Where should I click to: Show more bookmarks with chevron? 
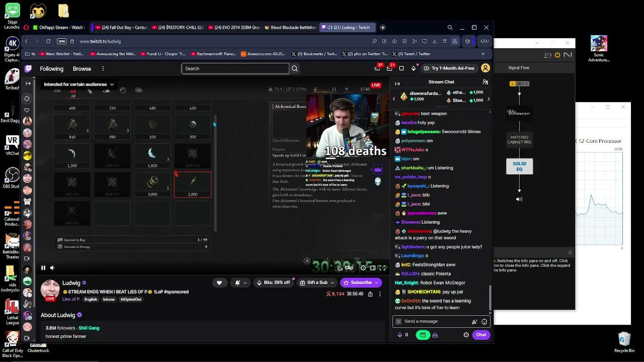point(483,54)
